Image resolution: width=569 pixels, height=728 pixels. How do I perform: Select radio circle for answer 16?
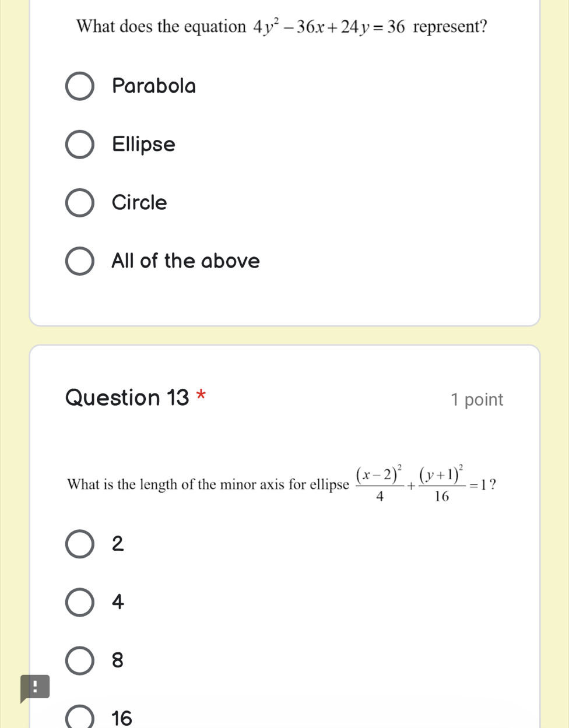point(79,718)
